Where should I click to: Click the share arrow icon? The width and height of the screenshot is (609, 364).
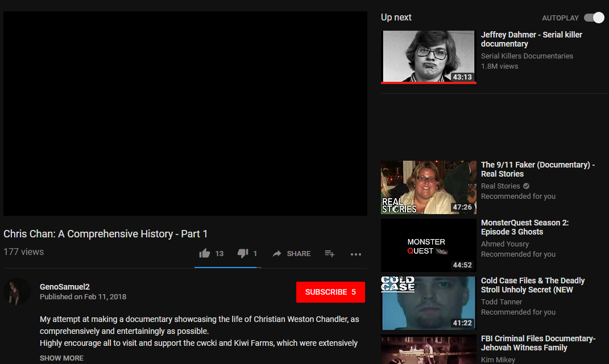coord(276,253)
